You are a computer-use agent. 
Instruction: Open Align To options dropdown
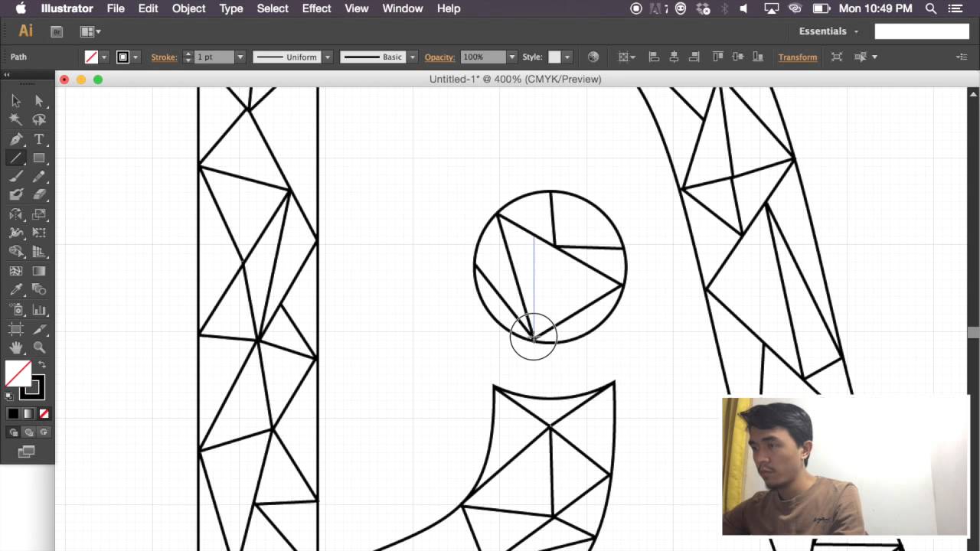coord(627,57)
